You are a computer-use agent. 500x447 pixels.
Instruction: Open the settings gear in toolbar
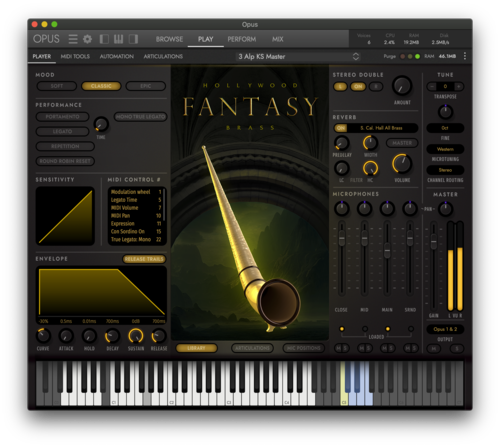pyautogui.click(x=87, y=39)
